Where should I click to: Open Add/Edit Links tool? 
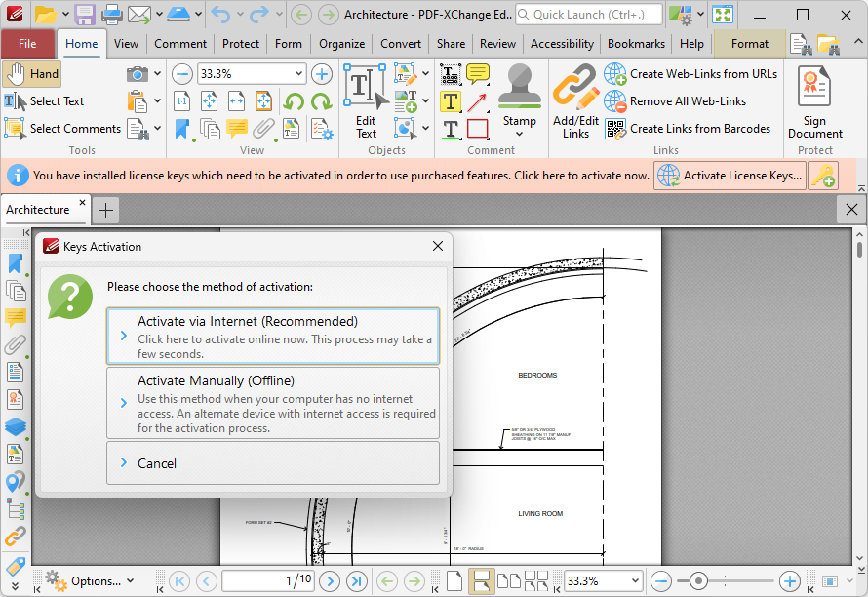[x=575, y=101]
